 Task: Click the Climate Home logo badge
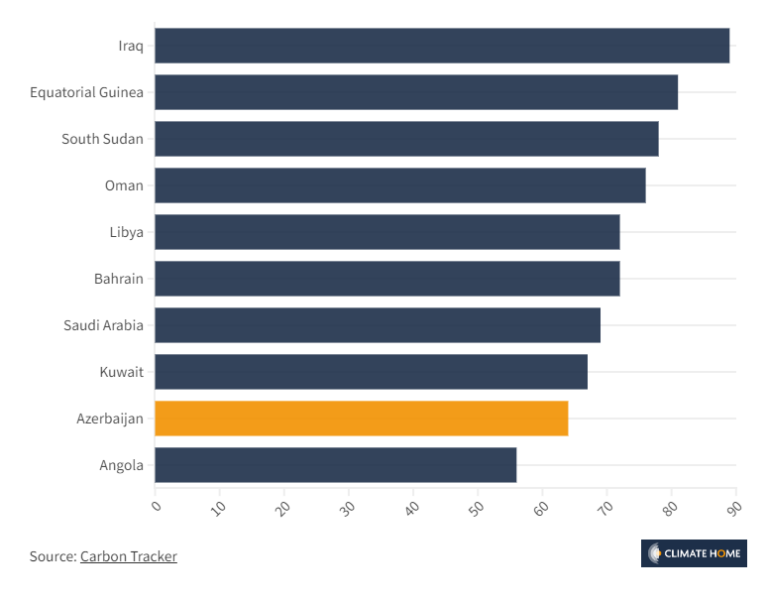(x=694, y=554)
